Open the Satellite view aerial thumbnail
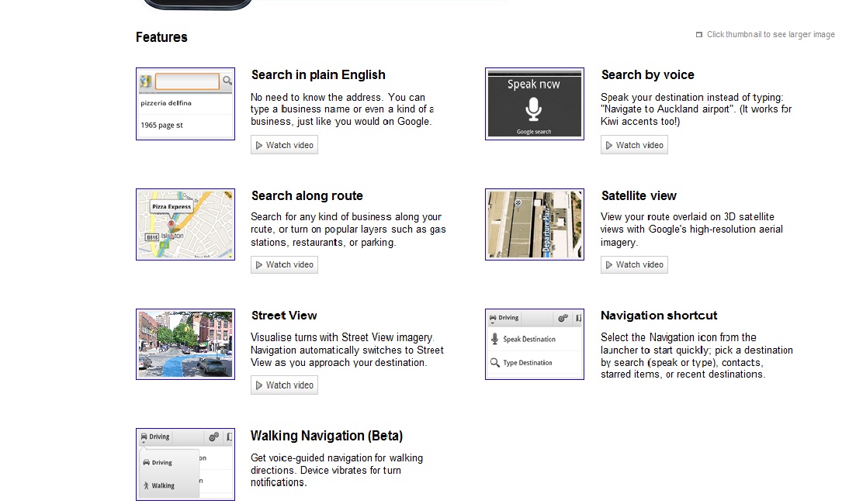This screenshot has height=504, width=849. pos(535,224)
